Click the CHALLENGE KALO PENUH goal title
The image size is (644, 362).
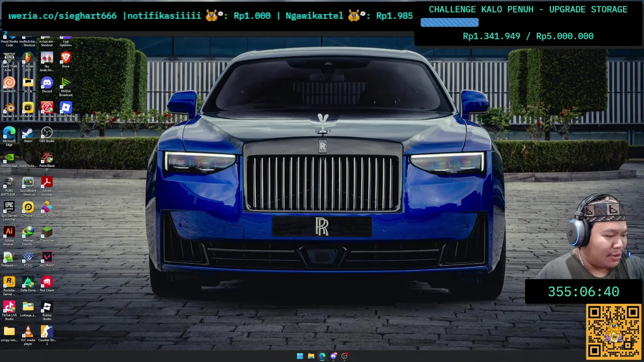[528, 9]
